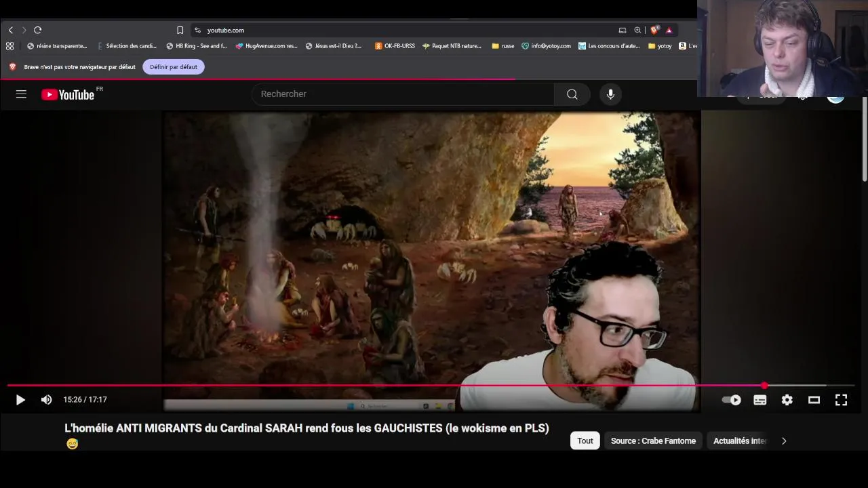This screenshot has height=488, width=868.
Task: Open the video settings gear
Action: [787, 400]
